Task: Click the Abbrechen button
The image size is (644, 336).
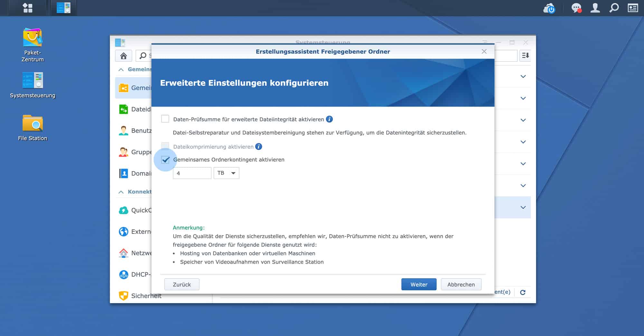Action: tap(461, 285)
